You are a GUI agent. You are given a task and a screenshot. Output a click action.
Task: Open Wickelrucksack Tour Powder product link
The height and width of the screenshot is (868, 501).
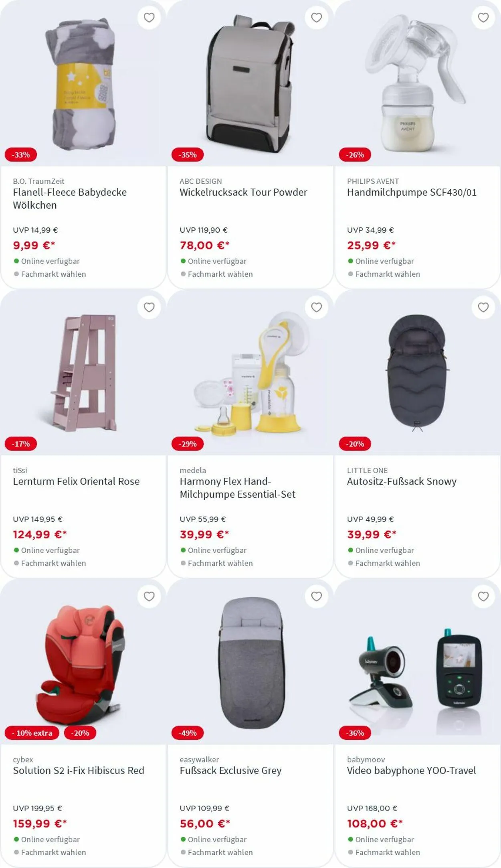243,192
